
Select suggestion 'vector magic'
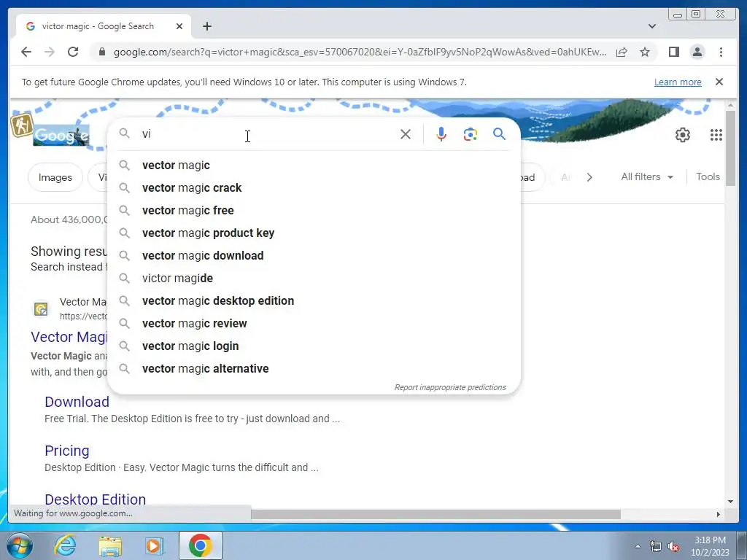pos(314,166)
